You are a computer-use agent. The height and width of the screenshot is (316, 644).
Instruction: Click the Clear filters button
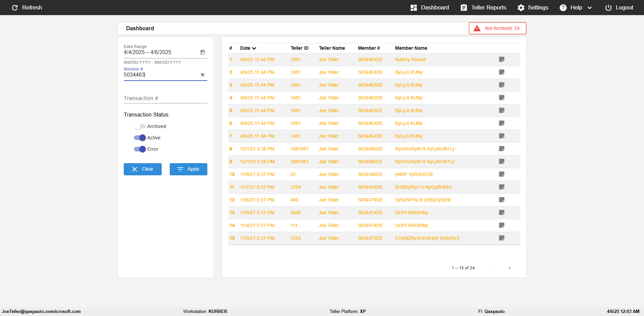(143, 169)
